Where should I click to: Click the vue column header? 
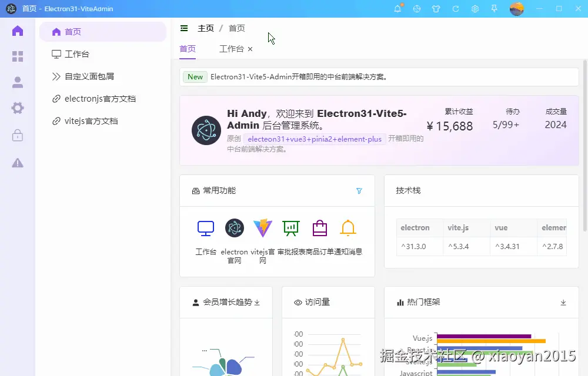tap(513, 228)
